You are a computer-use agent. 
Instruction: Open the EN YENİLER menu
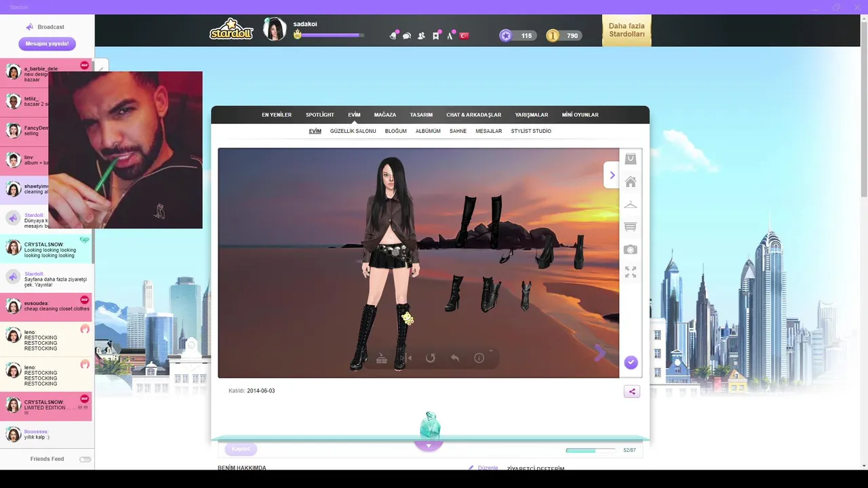277,115
